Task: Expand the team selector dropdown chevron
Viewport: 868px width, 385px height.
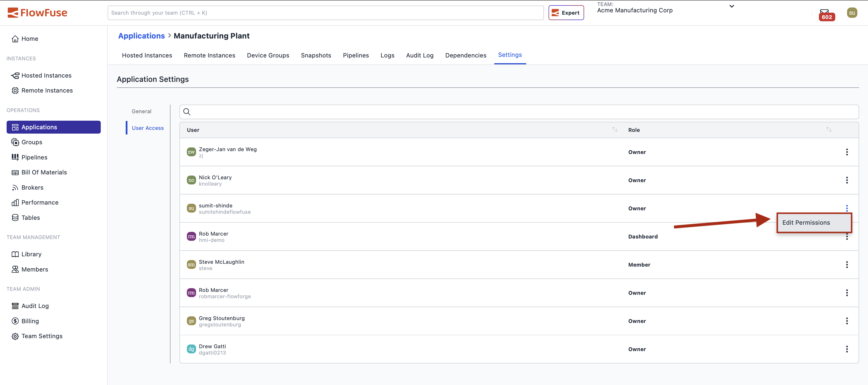Action: point(732,6)
